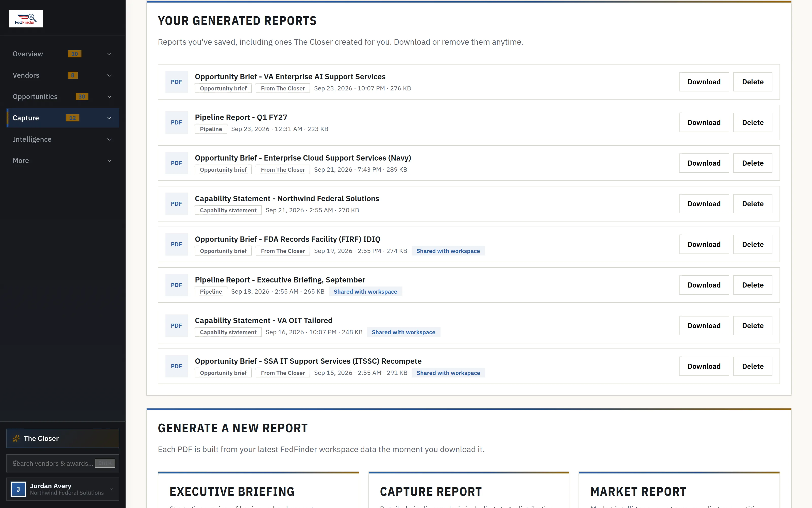Download Capability Statement VA OIT Tailored
The width and height of the screenshot is (812, 508).
click(x=704, y=326)
